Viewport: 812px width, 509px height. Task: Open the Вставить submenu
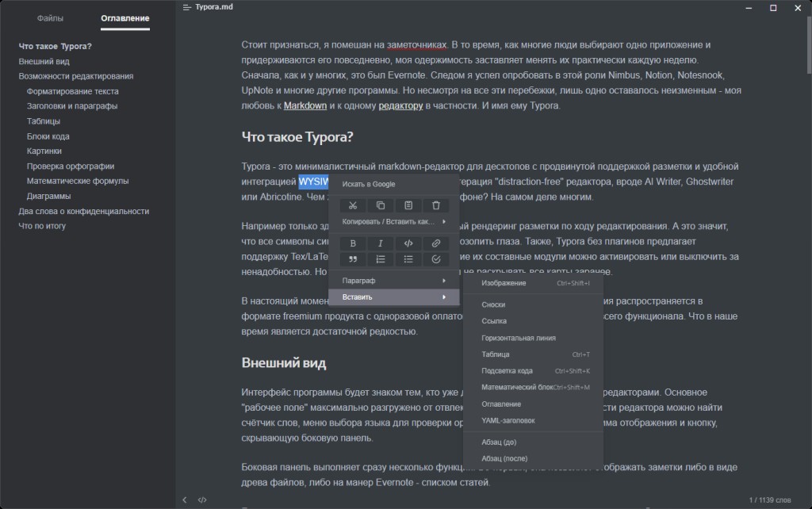tap(393, 297)
